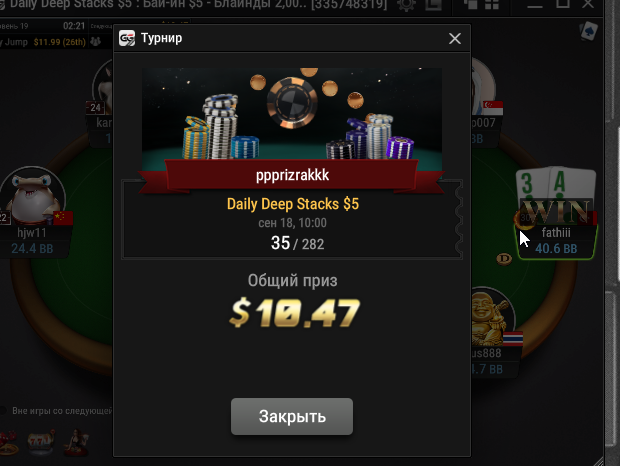Click the tournament chips banner image
This screenshot has height=466, width=620.
pos(292,115)
